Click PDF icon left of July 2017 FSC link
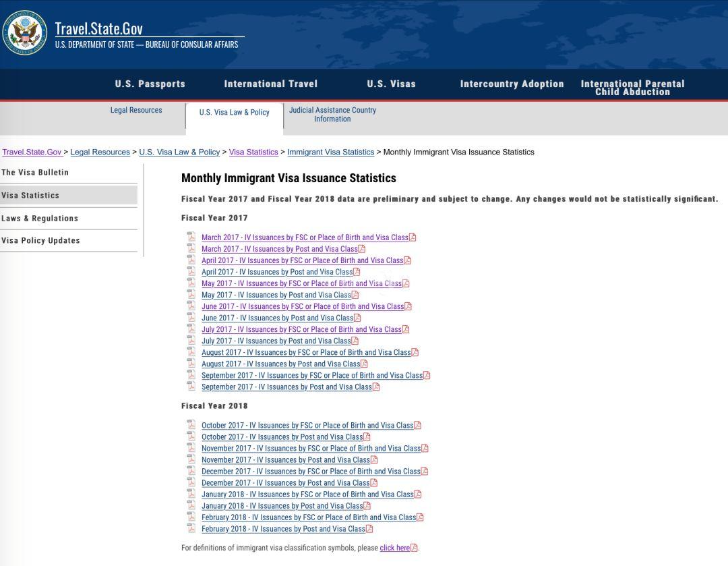The height and width of the screenshot is (566, 728). [191, 329]
